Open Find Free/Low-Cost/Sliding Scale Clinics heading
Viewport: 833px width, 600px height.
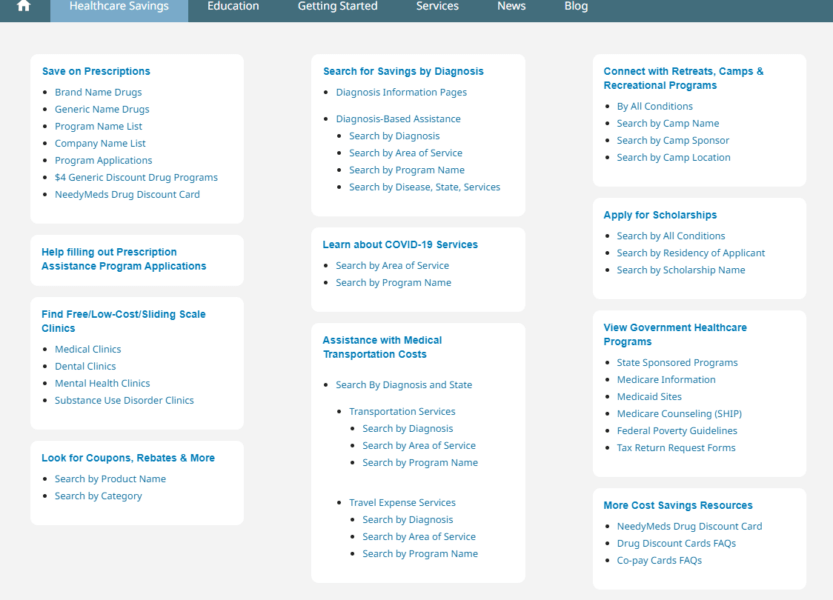coord(123,321)
